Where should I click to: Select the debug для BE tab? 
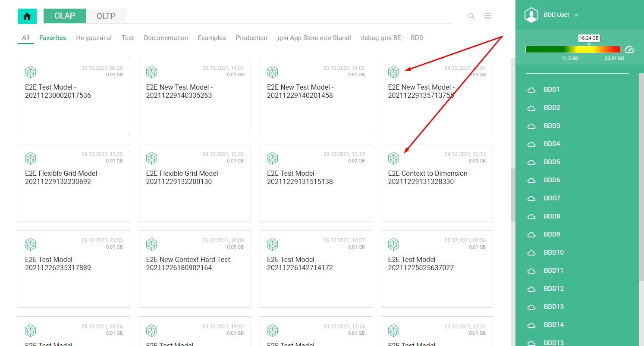(x=381, y=38)
